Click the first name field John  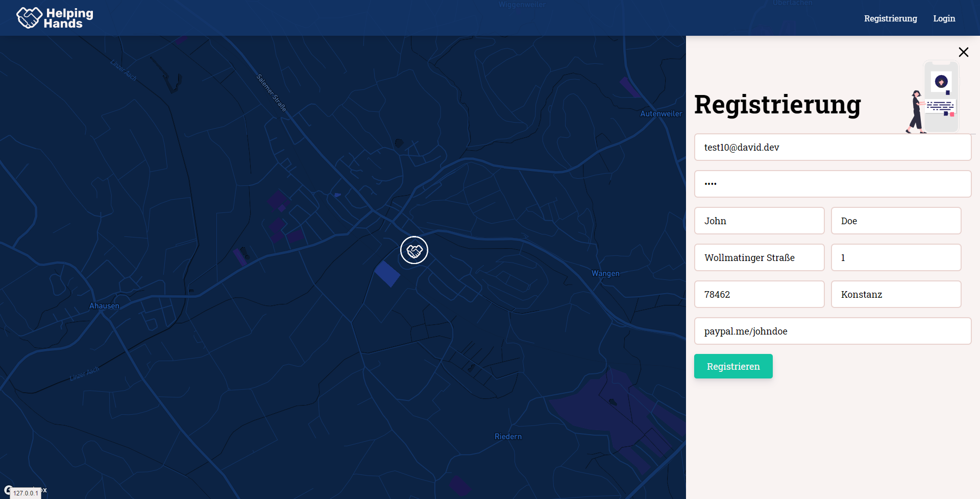[759, 221]
